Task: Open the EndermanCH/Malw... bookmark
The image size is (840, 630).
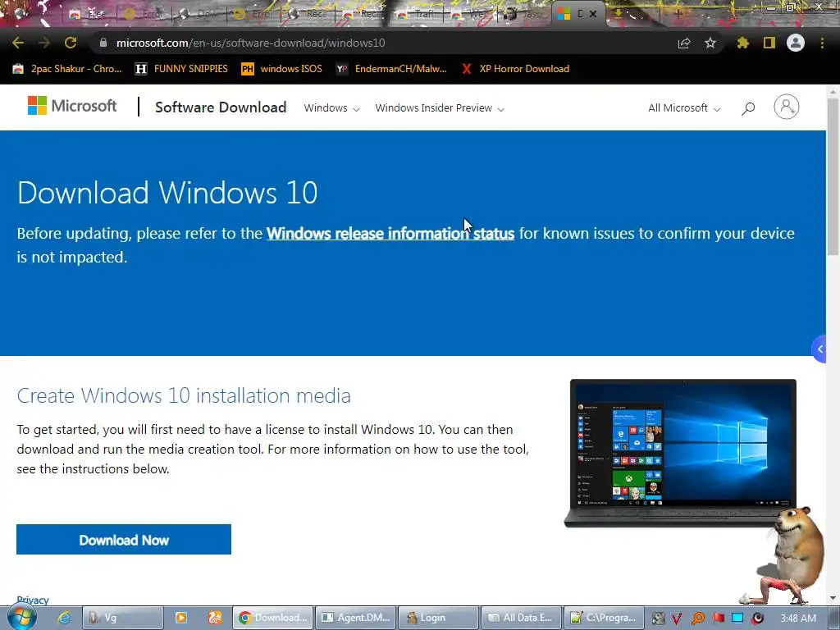Action: pos(391,69)
